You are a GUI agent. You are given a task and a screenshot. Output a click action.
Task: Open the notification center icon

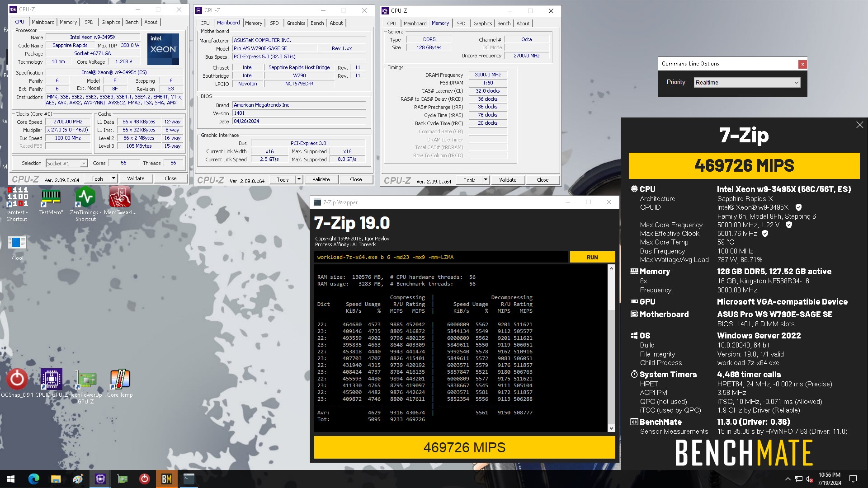(x=853, y=479)
